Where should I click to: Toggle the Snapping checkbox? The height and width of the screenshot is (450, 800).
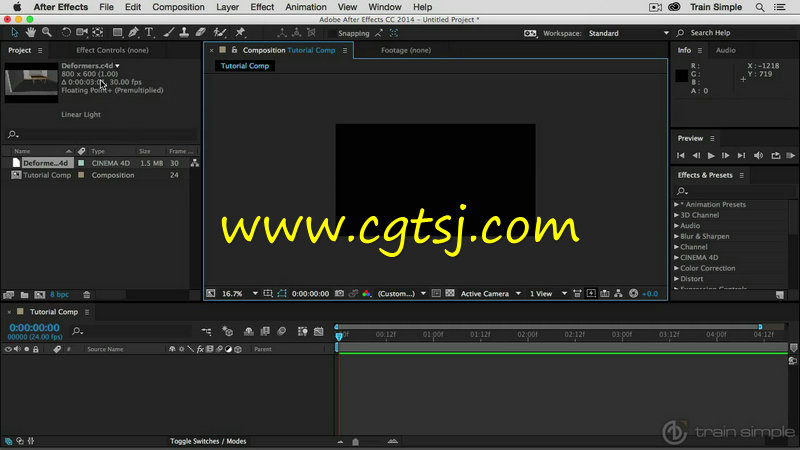[332, 33]
